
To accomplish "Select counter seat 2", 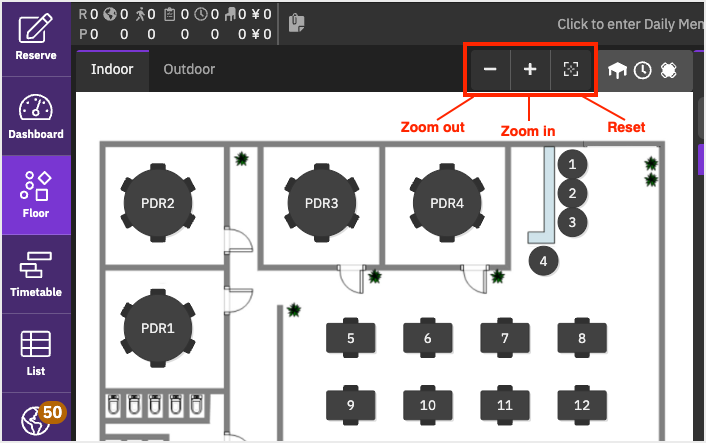I will [572, 193].
